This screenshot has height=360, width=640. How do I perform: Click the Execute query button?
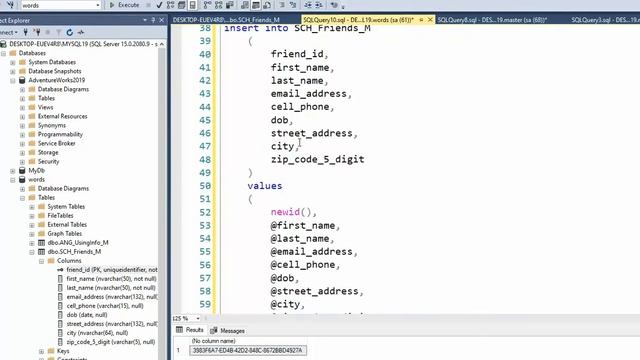tap(124, 5)
